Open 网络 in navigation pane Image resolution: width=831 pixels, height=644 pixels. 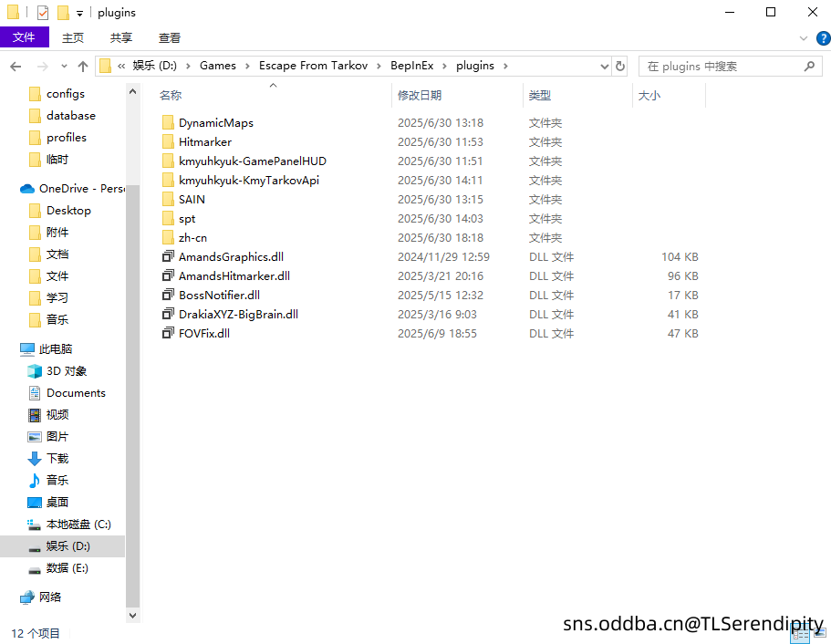point(50,597)
